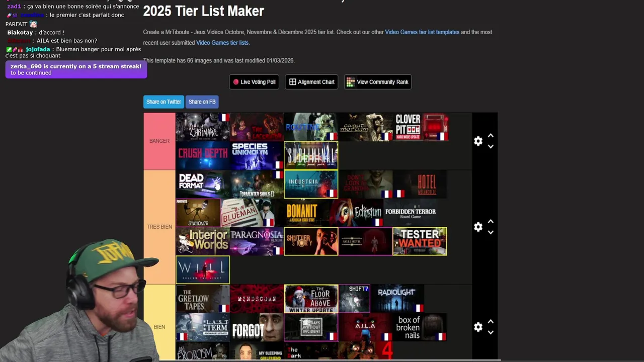Open the Live Voting Poll
The height and width of the screenshot is (362, 644).
click(x=254, y=82)
